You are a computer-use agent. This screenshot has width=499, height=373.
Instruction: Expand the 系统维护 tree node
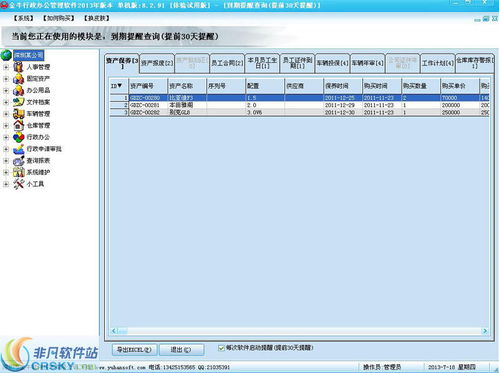point(6,172)
